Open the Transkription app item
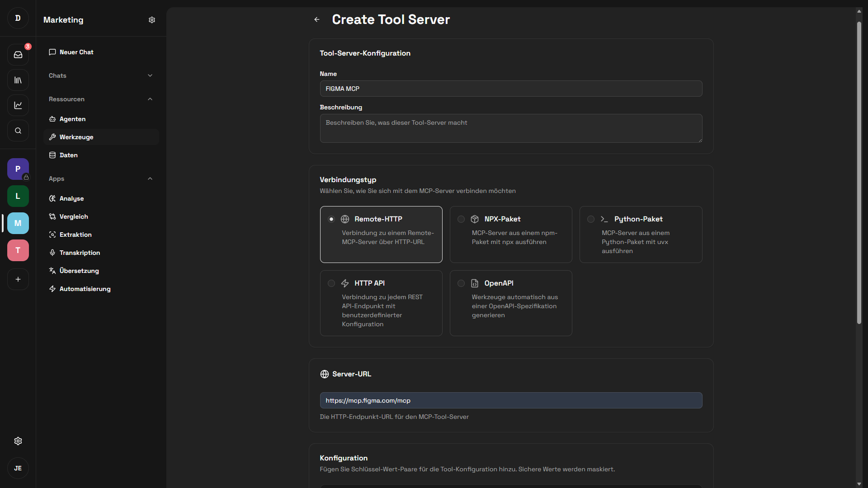 point(80,253)
